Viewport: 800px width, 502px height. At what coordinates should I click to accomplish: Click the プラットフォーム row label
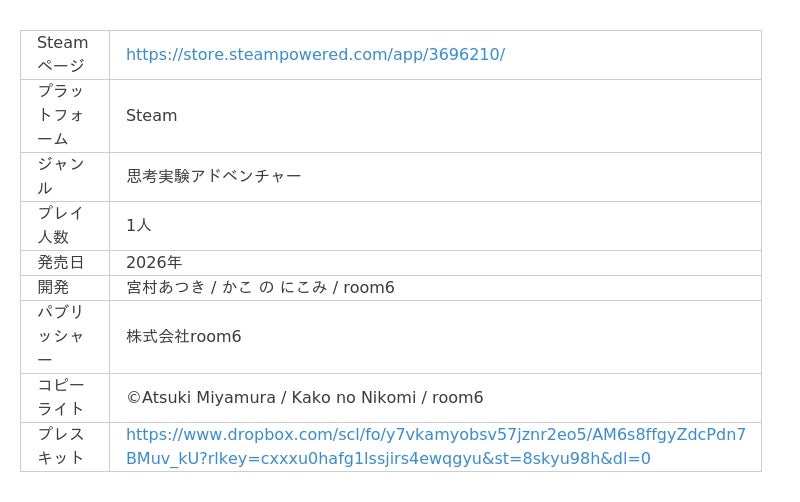(61, 115)
